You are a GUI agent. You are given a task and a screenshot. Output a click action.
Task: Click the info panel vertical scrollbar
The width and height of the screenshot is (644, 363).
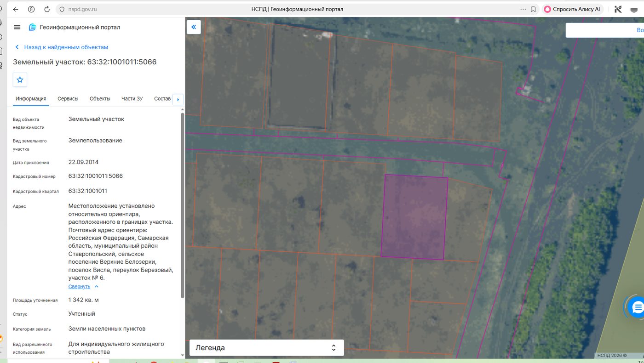(x=183, y=204)
